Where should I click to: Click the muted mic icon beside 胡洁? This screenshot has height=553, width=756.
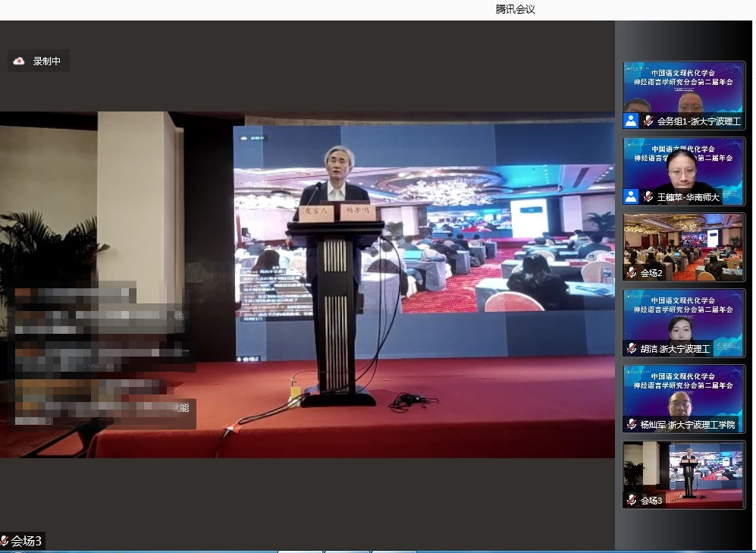632,349
